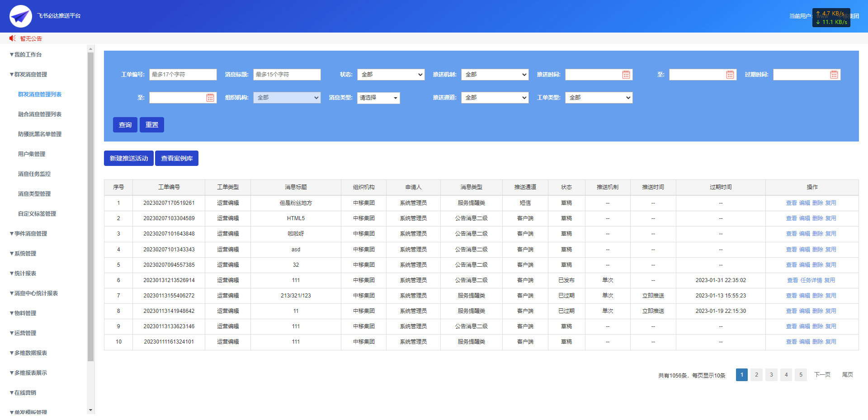Go to page 2
The height and width of the screenshot is (420, 868).
pyautogui.click(x=756, y=375)
